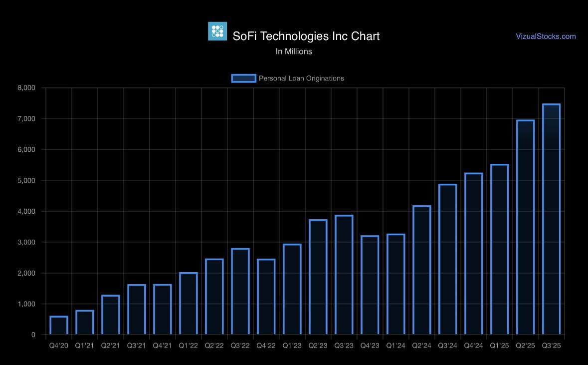Select the Q1'23 bar
588x365 pixels.
point(292,289)
